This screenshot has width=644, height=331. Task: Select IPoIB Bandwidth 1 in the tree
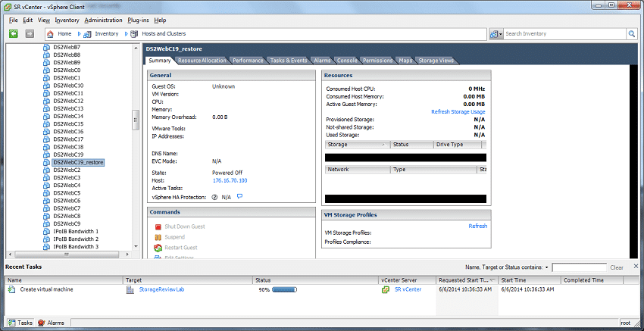pyautogui.click(x=76, y=232)
